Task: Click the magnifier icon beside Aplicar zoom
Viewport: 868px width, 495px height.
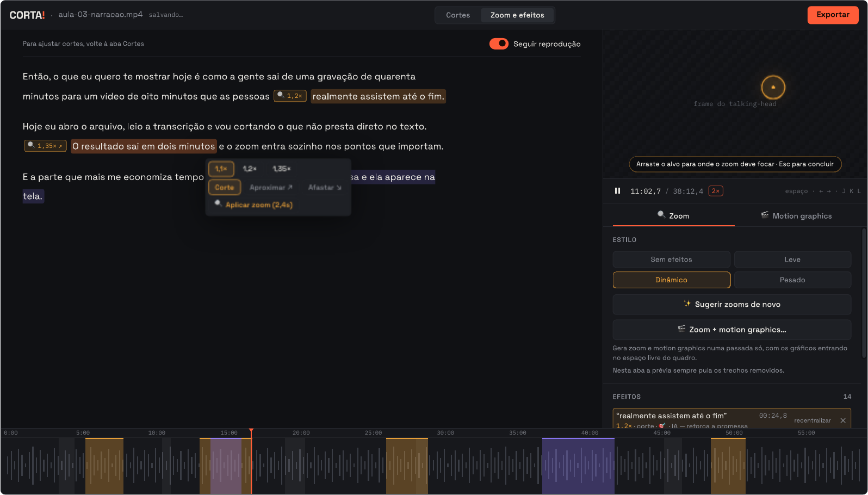Action: pos(218,203)
